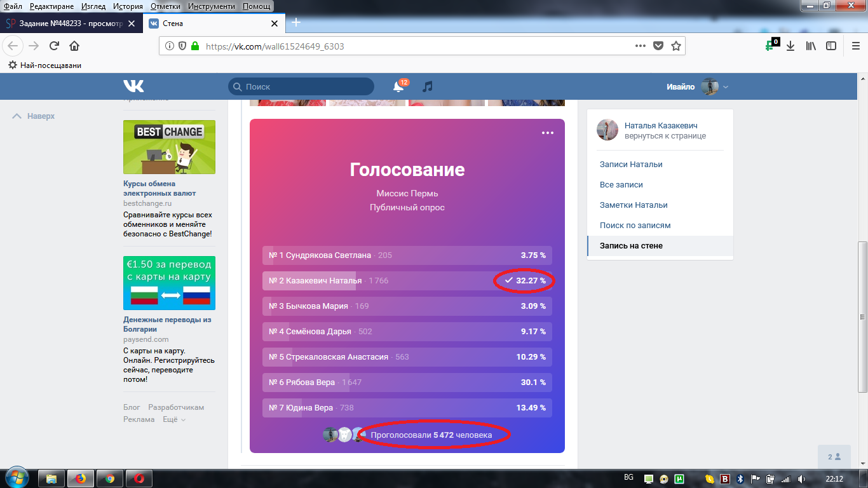Open the Файл menu
Screen dimensions: 868x488
13,6
